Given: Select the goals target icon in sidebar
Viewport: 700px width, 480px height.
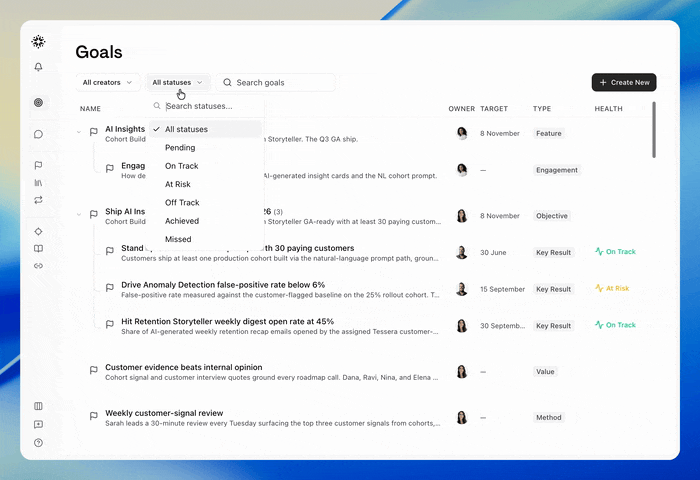Looking at the screenshot, I should click(38, 102).
